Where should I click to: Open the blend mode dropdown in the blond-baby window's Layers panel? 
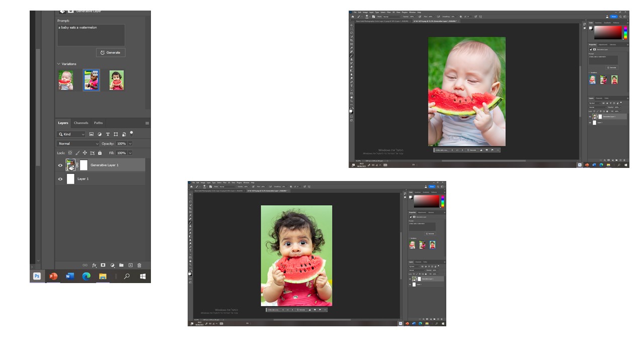[x=597, y=107]
